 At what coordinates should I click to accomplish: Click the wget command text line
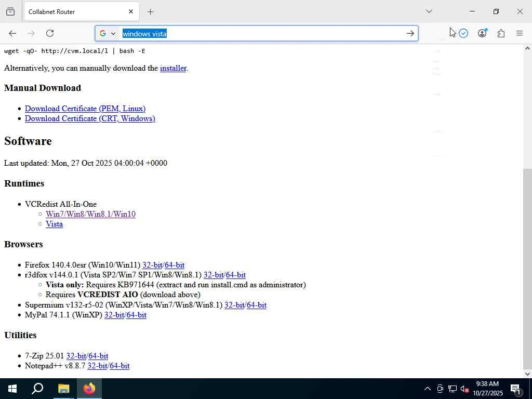75,51
